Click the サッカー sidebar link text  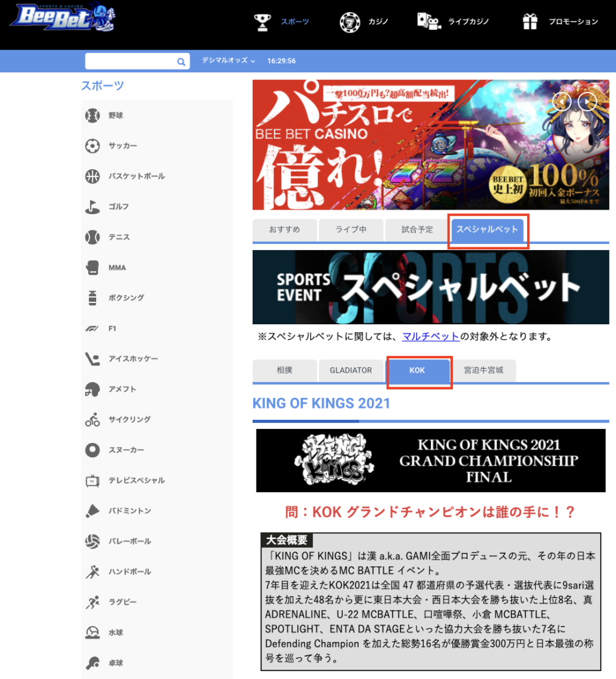(123, 146)
